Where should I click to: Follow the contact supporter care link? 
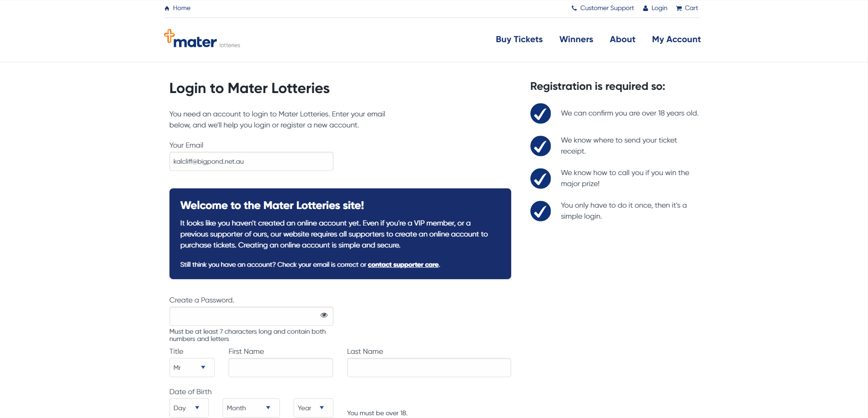point(403,264)
